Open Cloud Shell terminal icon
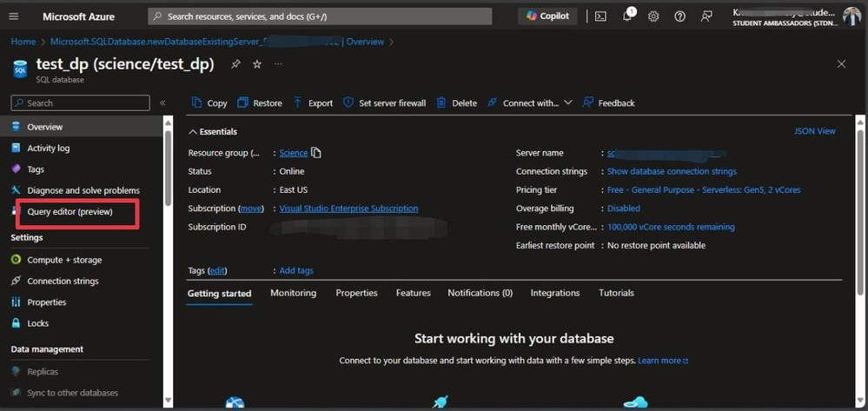This screenshot has height=411, width=868. [600, 17]
